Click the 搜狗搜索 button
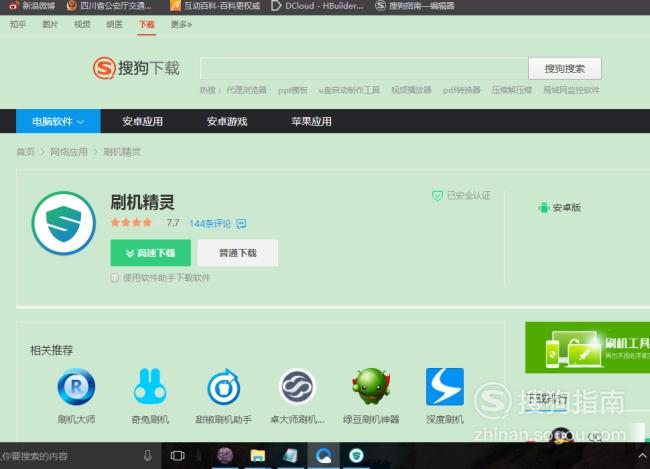The width and height of the screenshot is (650, 469). tap(565, 68)
